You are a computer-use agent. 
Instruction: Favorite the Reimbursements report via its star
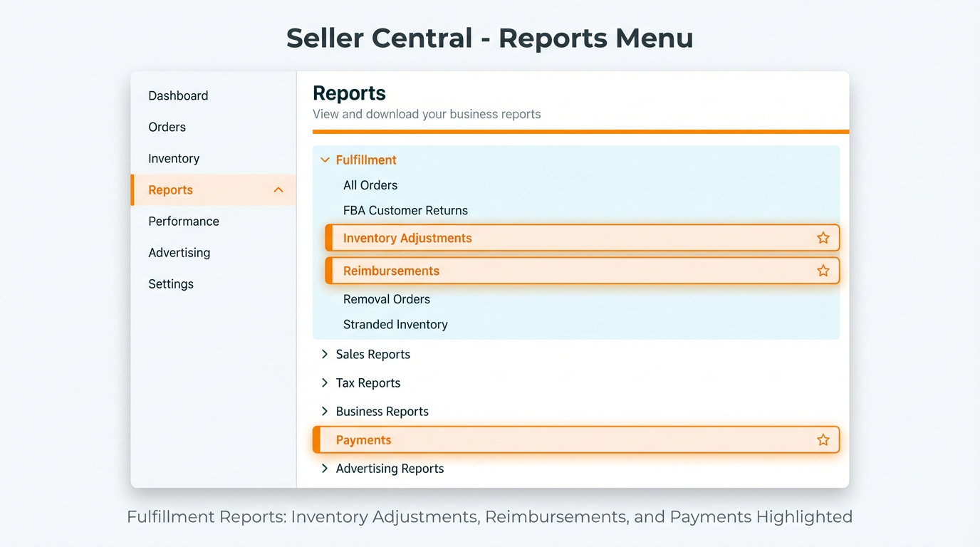coord(823,271)
